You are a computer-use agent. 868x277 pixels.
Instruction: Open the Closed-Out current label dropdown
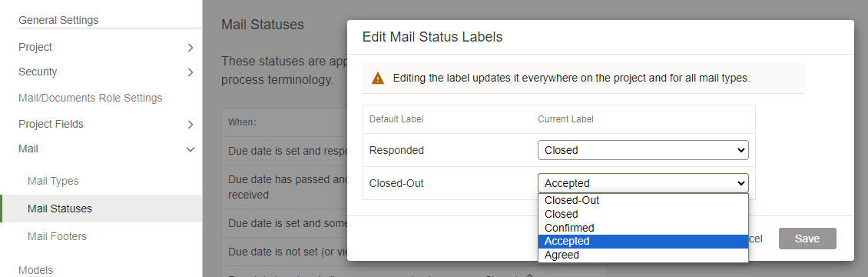pyautogui.click(x=643, y=183)
